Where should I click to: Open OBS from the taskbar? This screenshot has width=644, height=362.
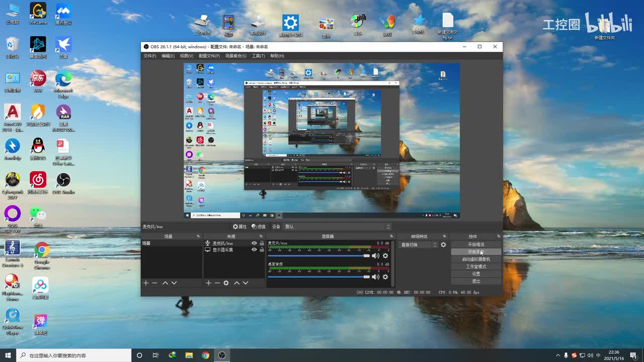(222, 355)
